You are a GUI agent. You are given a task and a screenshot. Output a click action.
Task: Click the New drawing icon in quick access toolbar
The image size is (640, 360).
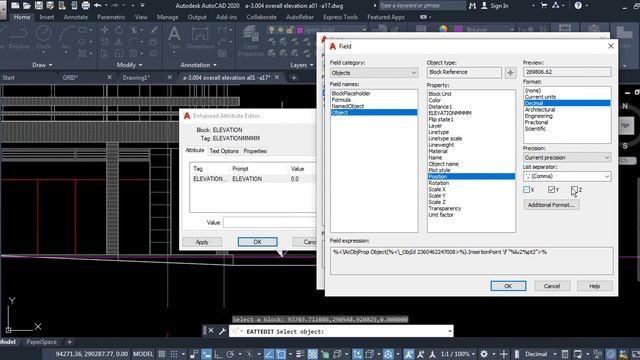(15, 6)
